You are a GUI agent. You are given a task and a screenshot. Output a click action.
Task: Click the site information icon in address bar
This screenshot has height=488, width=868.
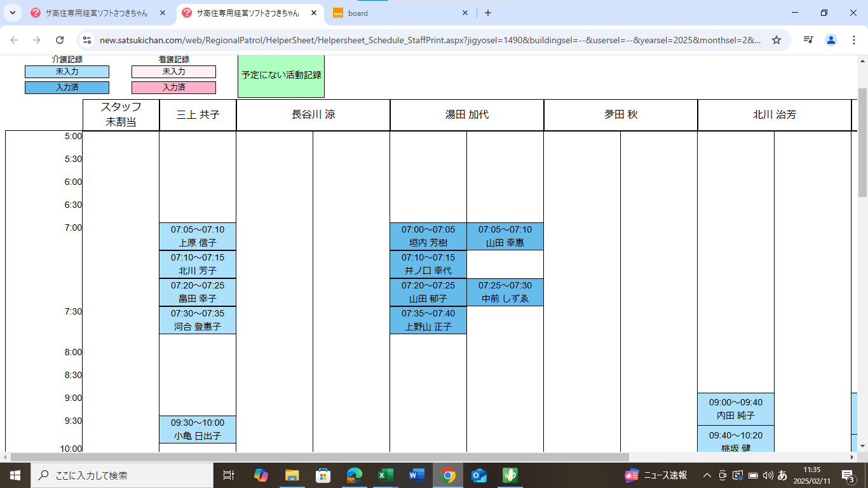click(x=88, y=40)
